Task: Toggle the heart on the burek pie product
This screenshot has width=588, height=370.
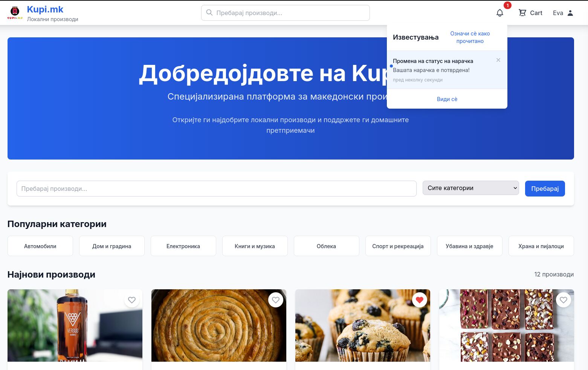Action: click(x=276, y=300)
